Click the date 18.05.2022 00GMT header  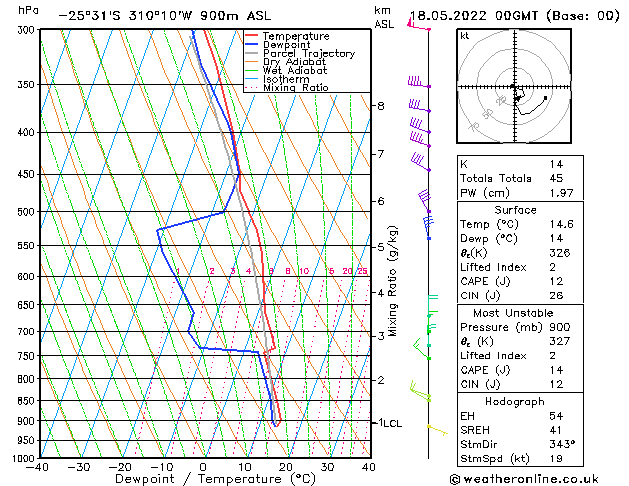(473, 16)
